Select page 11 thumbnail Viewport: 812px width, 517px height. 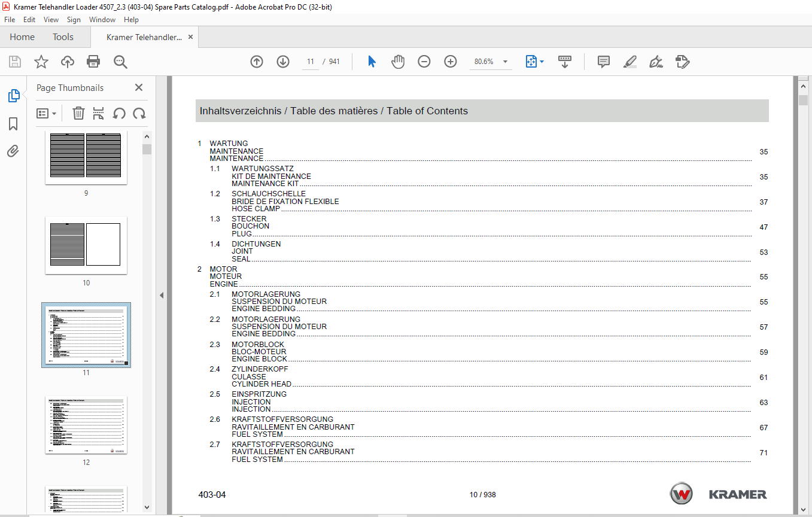(86, 334)
